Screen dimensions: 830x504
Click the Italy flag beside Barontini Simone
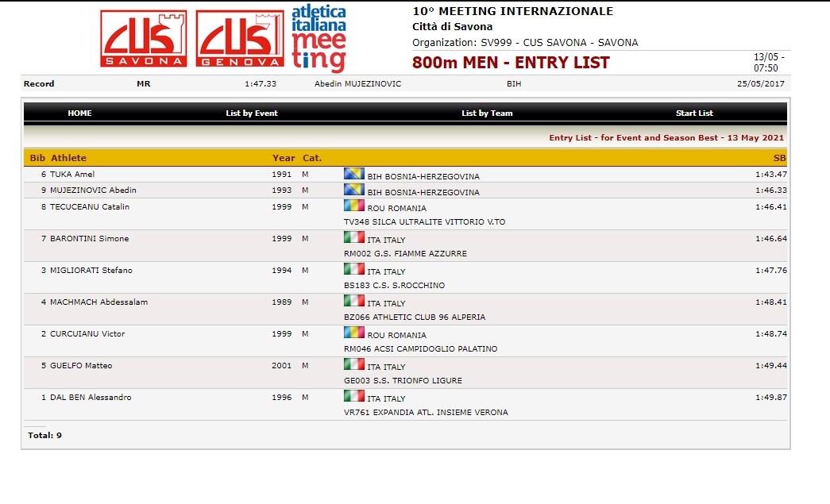[x=353, y=237]
